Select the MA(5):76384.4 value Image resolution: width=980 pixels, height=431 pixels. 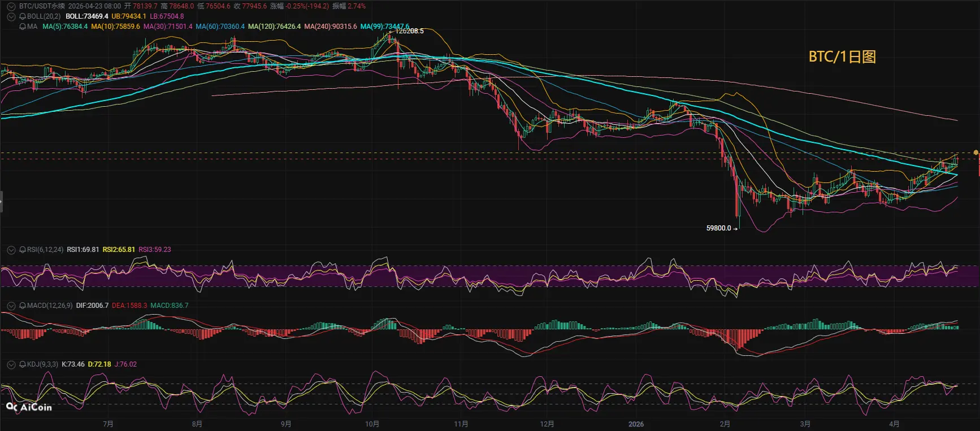65,27
